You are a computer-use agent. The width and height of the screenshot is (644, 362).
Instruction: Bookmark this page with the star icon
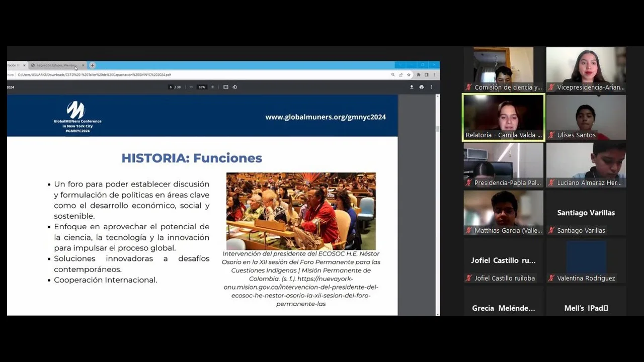coord(409,74)
